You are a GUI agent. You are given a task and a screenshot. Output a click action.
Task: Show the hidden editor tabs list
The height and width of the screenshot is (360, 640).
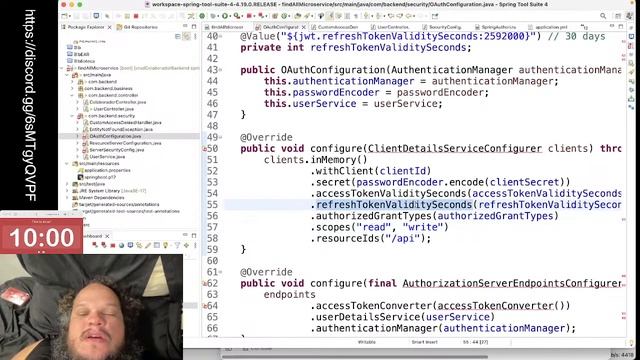pos(584,27)
